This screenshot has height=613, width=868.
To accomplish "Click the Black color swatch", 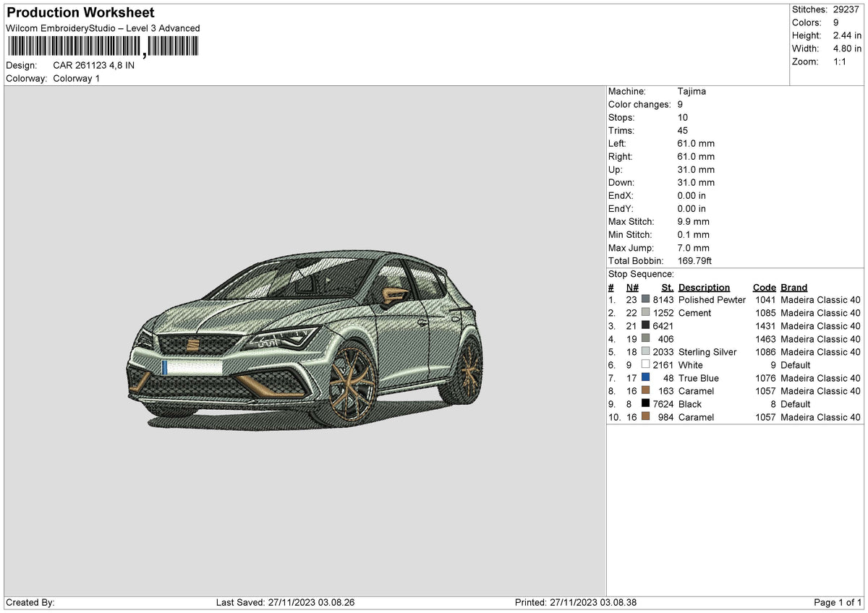I will click(645, 404).
